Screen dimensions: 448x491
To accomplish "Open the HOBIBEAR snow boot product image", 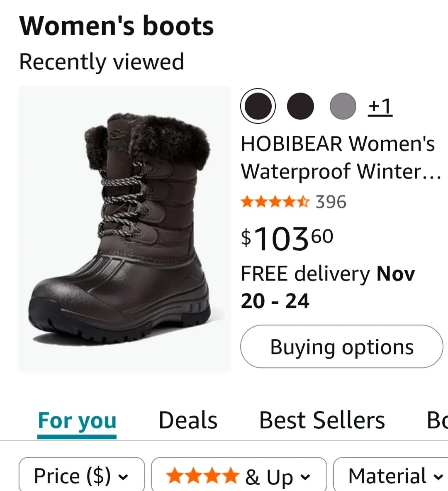I will [124, 229].
